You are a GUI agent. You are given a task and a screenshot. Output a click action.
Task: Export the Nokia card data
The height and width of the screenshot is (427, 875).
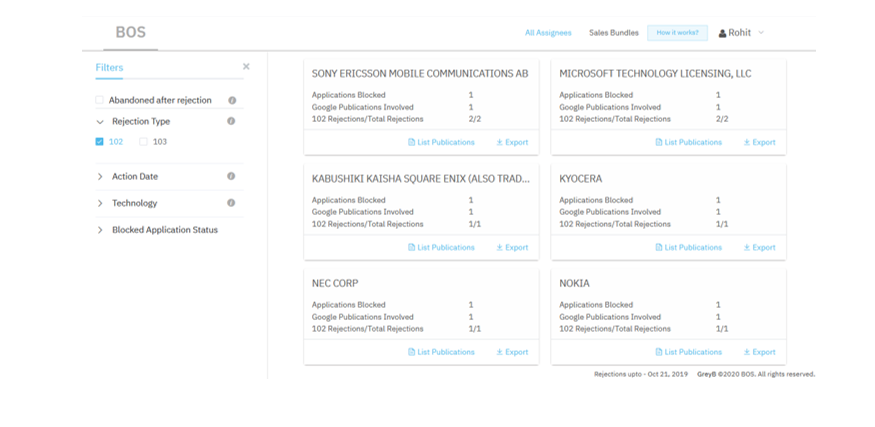click(759, 352)
